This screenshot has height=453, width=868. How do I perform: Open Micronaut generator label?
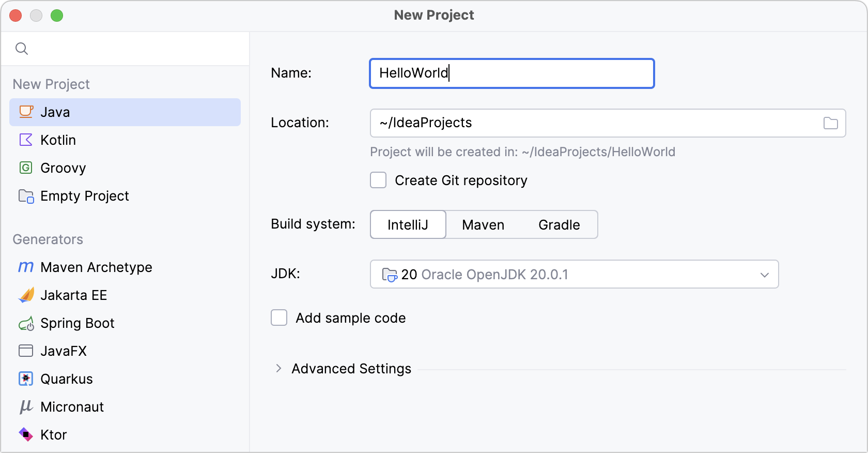pyautogui.click(x=72, y=406)
